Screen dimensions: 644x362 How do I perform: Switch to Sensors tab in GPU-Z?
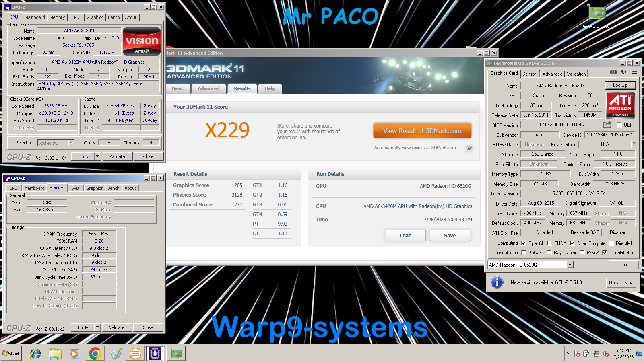coord(530,74)
